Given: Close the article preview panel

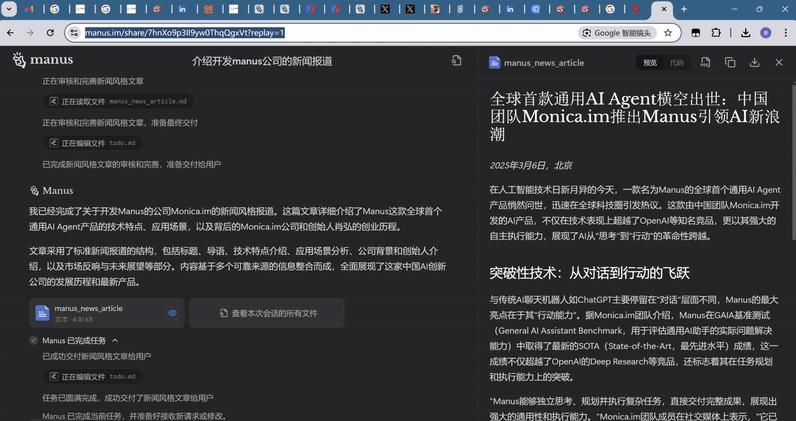Looking at the screenshot, I should click(x=779, y=62).
